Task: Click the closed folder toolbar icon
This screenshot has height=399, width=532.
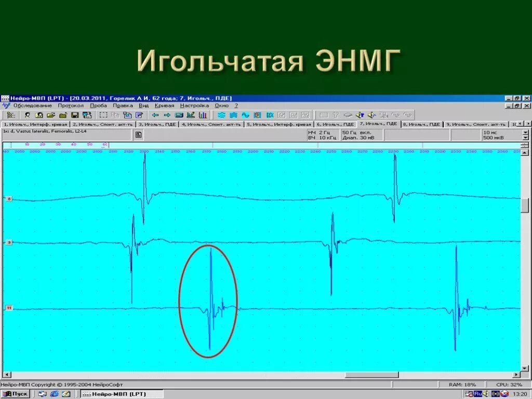Action: (63, 115)
